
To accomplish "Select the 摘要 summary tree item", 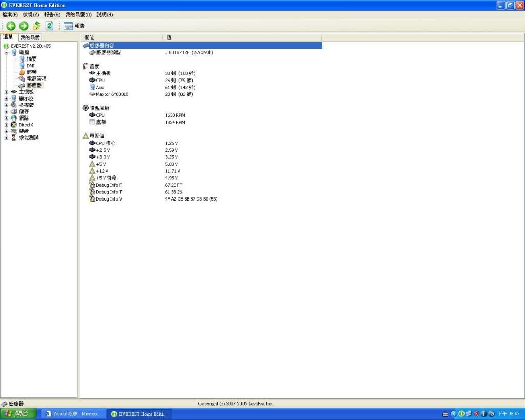I will tap(31, 59).
